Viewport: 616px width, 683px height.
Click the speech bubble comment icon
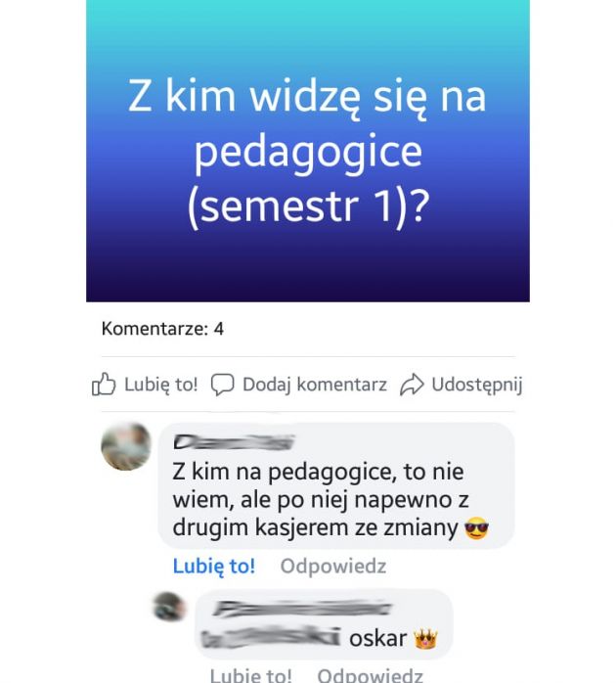coord(223,385)
